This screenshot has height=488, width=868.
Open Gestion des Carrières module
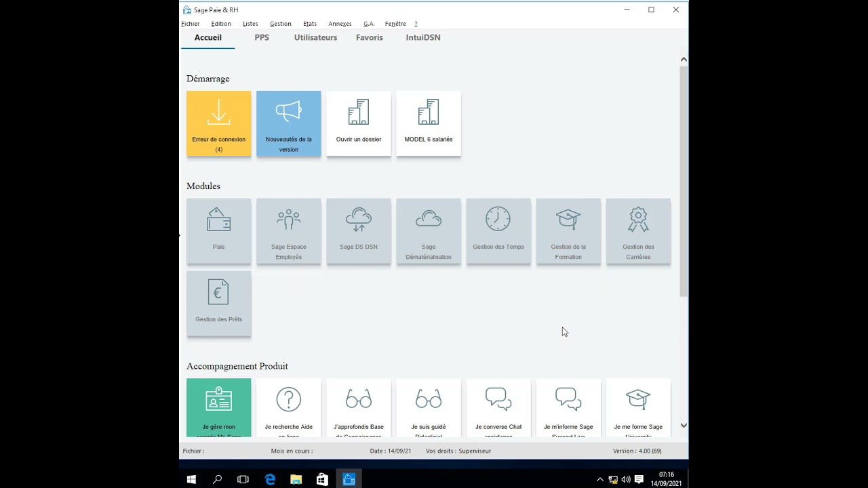(x=638, y=230)
